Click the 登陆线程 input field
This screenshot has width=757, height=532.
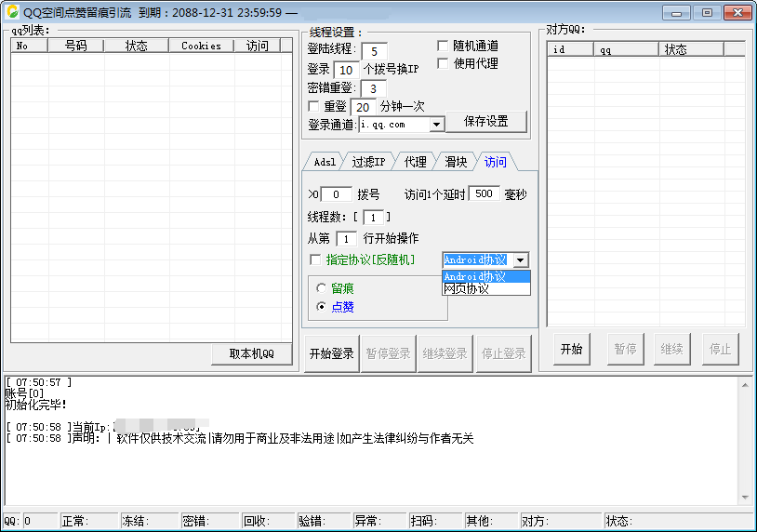coord(374,51)
